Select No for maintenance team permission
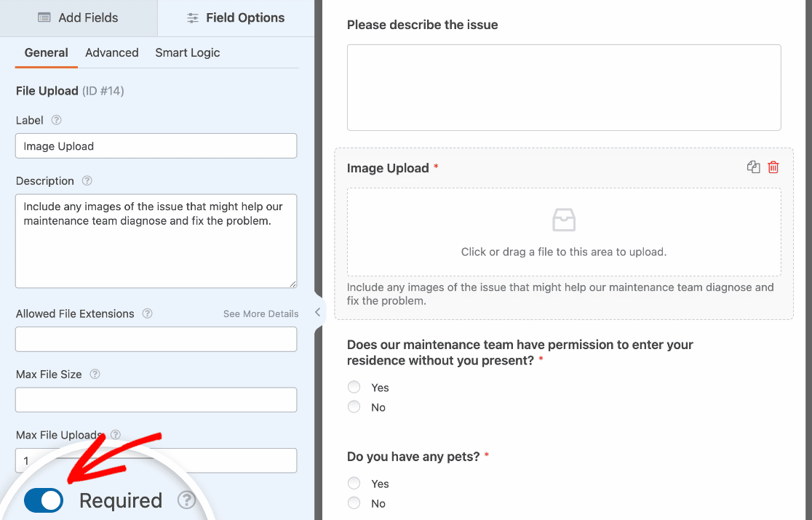This screenshot has height=520, width=812. coord(354,407)
